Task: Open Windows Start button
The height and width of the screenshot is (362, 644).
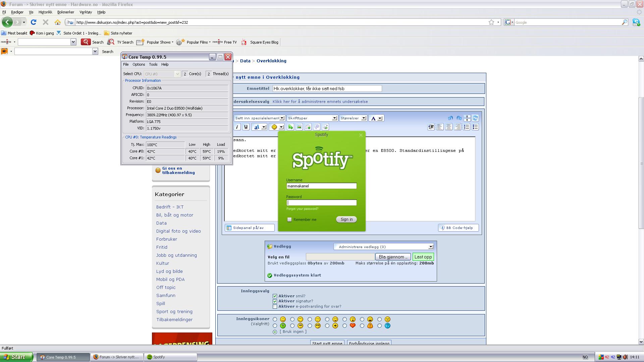Action: tap(16, 357)
